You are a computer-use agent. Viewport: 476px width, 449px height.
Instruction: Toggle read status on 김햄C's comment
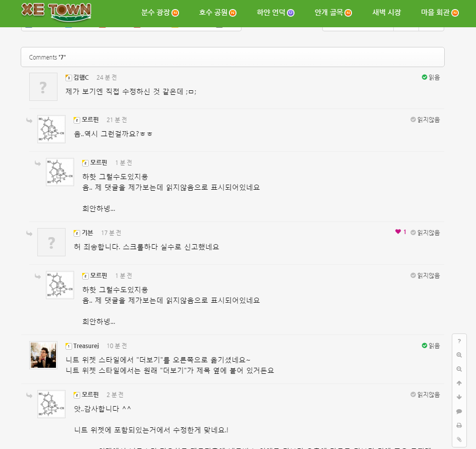click(431, 77)
